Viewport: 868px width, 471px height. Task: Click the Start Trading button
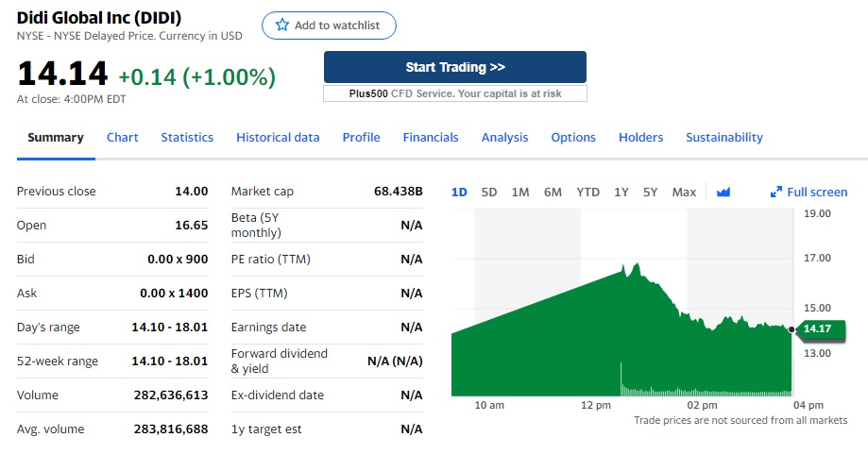455,67
